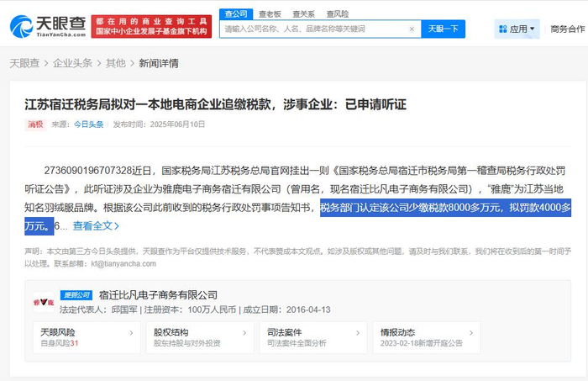Click the 天眼一下 search button
The width and height of the screenshot is (588, 381).
click(x=444, y=29)
